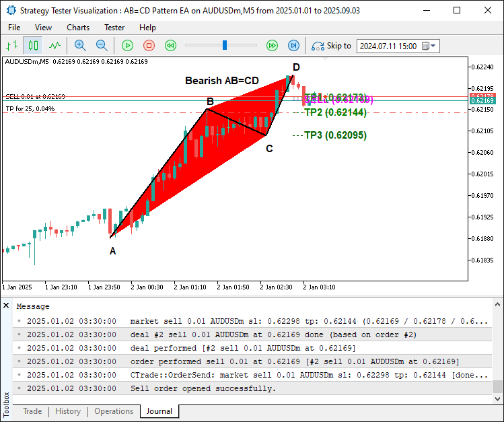
Task: Click the journal scrollbar thumb
Action: (497, 386)
